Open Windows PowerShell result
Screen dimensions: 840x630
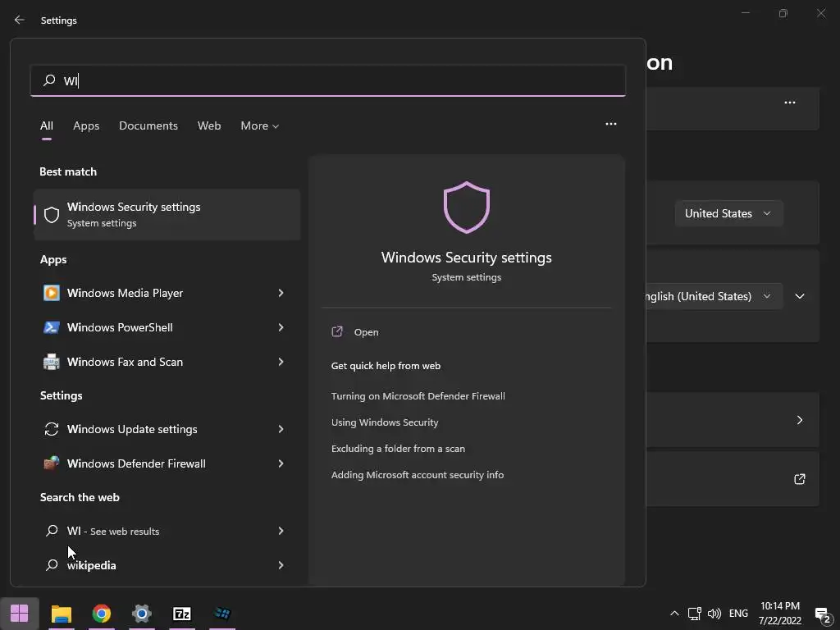tap(155, 327)
